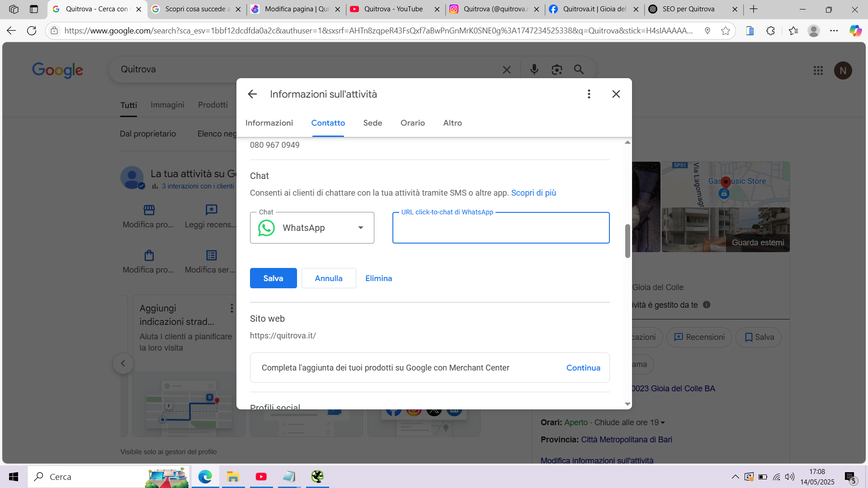868x488 pixels.
Task: Start voice search with the microphone
Action: [x=534, y=70]
